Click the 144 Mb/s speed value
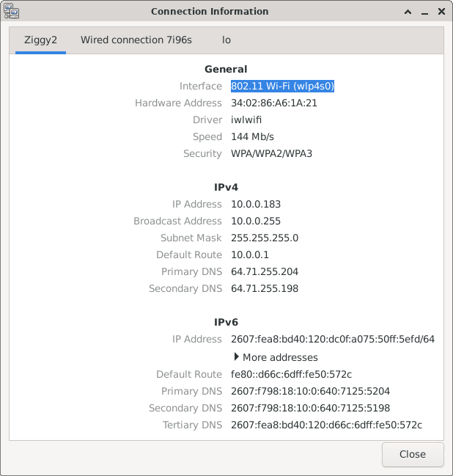The width and height of the screenshot is (453, 476). point(252,137)
